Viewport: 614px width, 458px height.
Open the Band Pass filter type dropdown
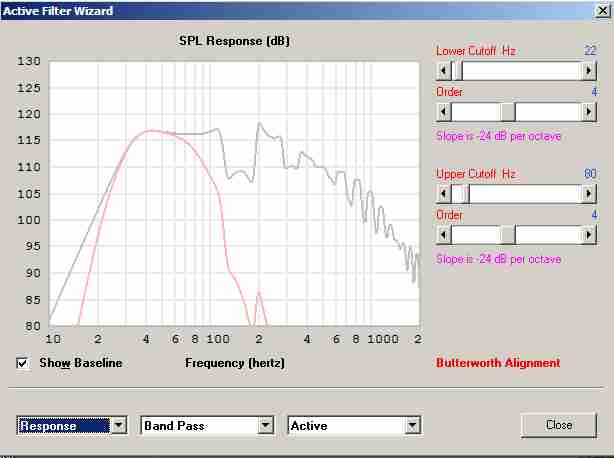[x=265, y=426]
